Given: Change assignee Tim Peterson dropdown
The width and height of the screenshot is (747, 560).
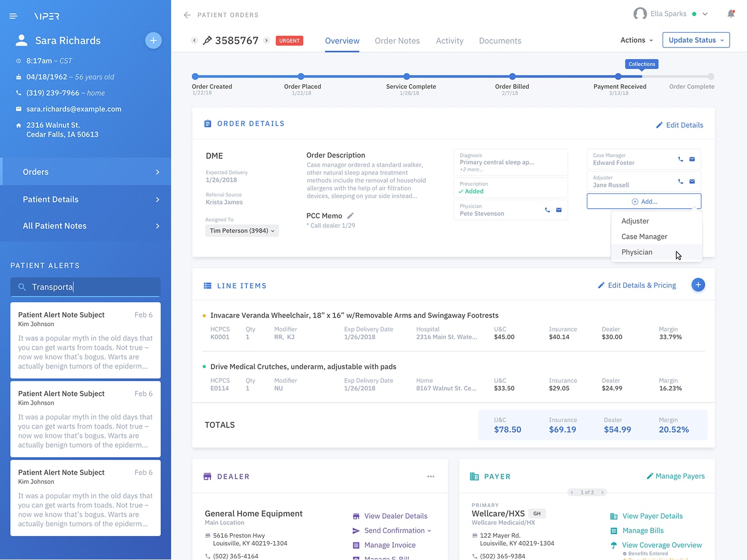Looking at the screenshot, I should point(242,231).
